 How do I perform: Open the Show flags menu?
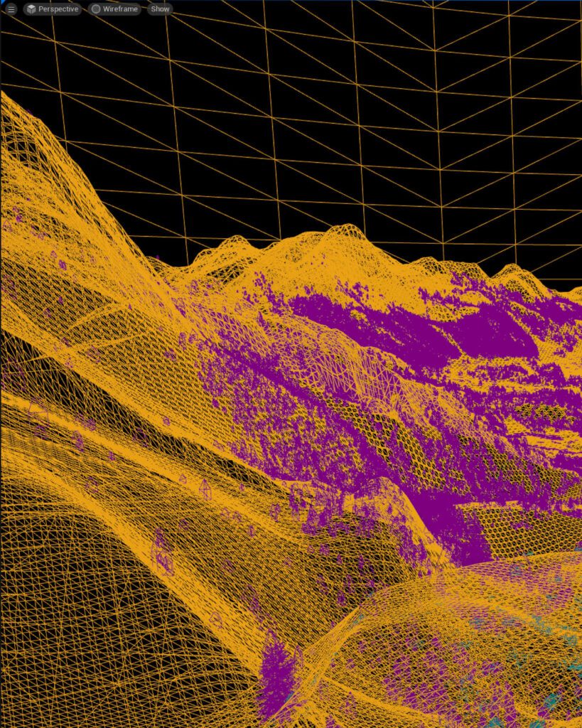click(x=160, y=9)
